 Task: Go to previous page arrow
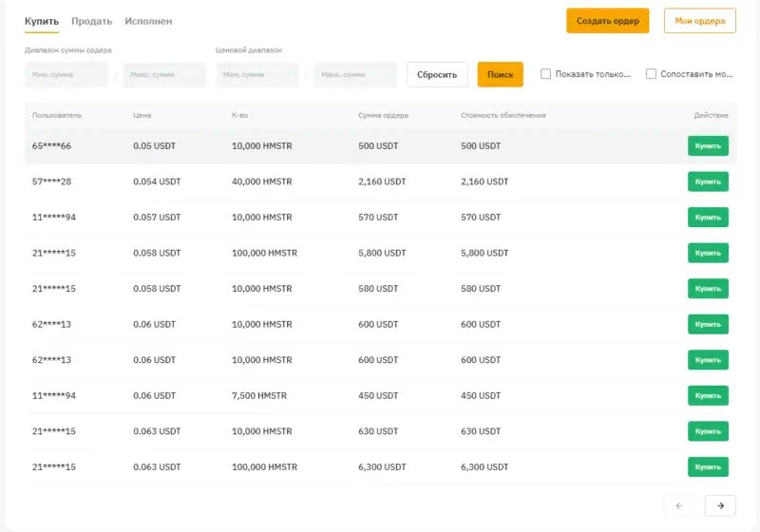pos(679,505)
